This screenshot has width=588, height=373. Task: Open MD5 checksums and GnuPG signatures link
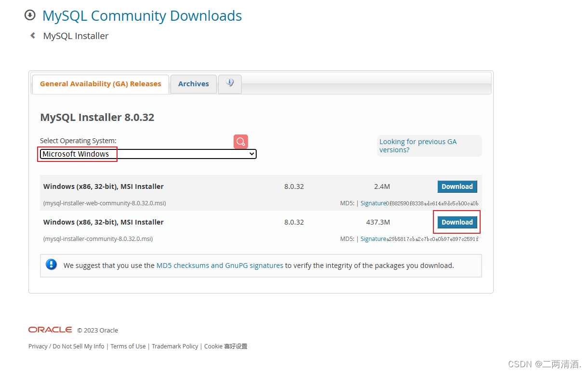click(x=220, y=266)
